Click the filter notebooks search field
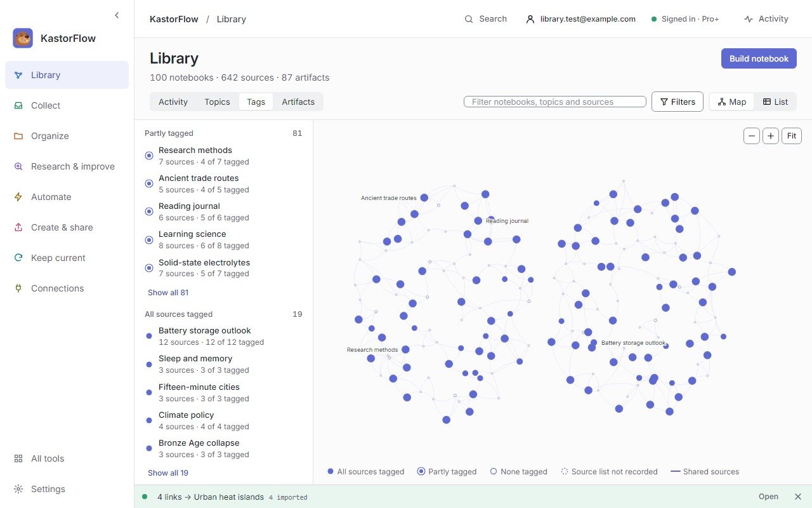Screen dimensions: 812x508 point(555,102)
